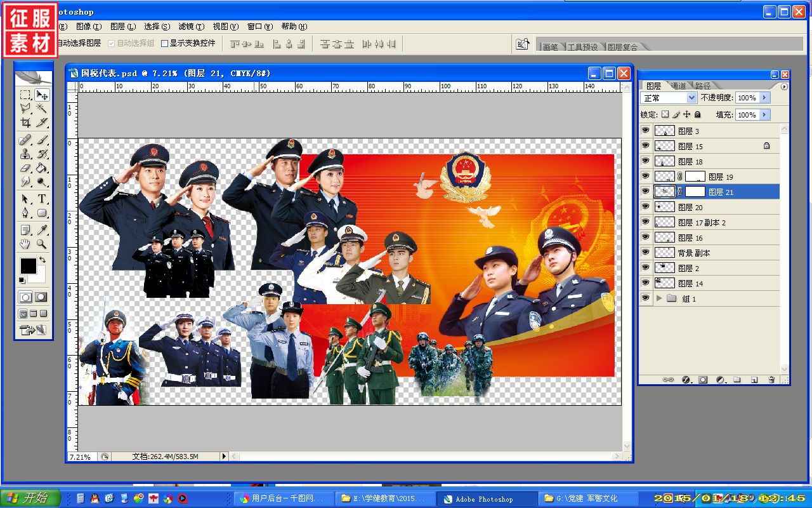The width and height of the screenshot is (812, 508).
Task: Toggle visibility of 图层 21
Action: coord(646,191)
